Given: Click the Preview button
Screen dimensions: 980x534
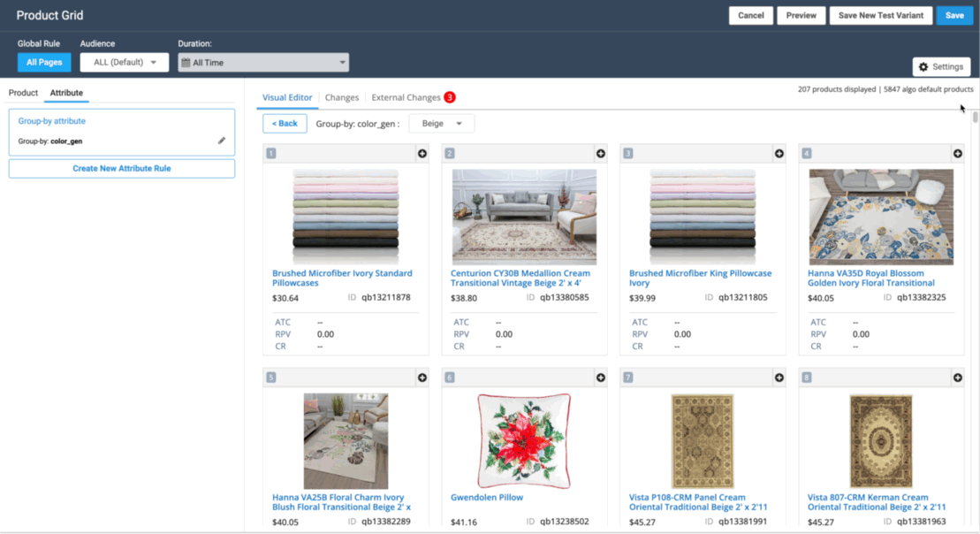Looking at the screenshot, I should [801, 16].
